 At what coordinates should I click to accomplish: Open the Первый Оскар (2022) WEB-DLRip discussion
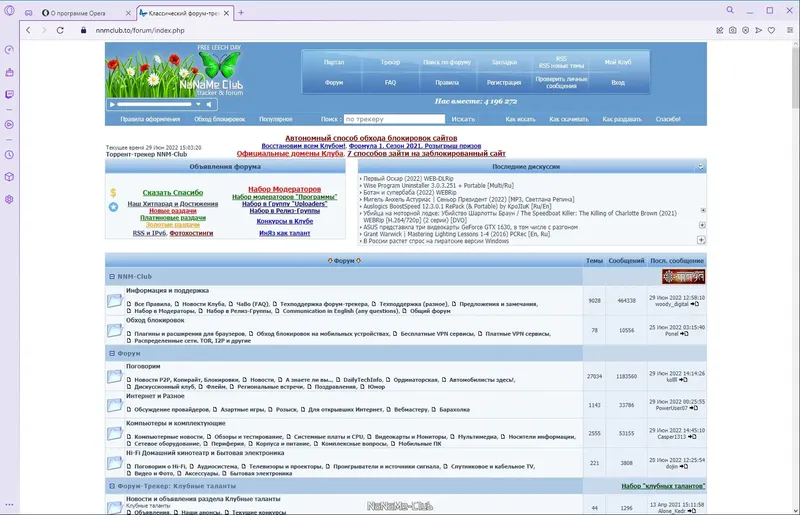(x=408, y=179)
